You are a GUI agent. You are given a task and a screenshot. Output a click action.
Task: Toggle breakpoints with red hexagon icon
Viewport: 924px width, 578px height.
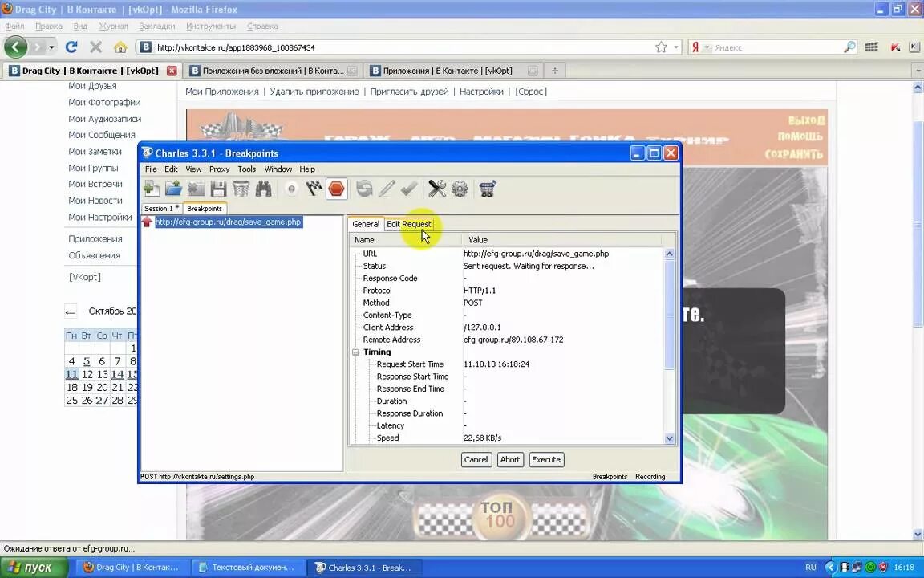coord(336,189)
